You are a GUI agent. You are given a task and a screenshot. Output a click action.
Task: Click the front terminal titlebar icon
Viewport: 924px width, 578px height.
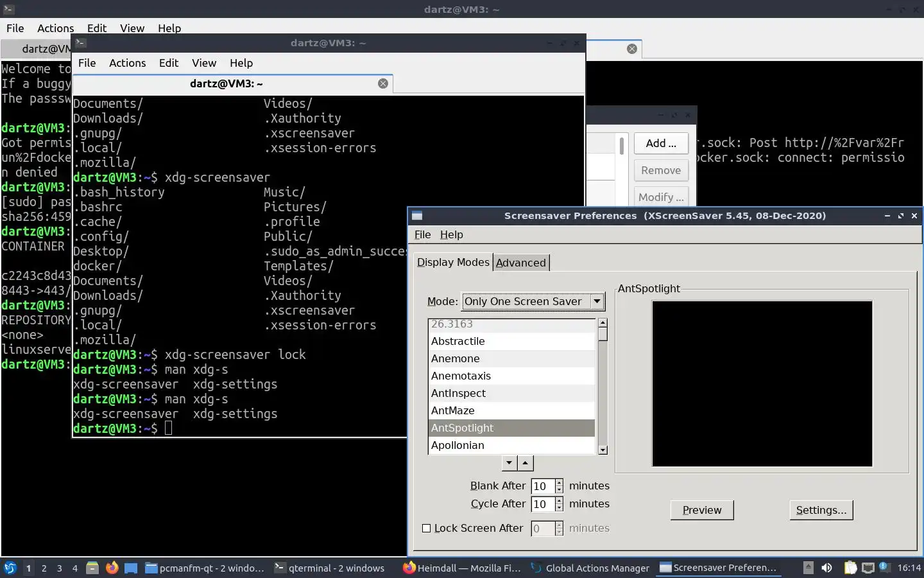80,43
